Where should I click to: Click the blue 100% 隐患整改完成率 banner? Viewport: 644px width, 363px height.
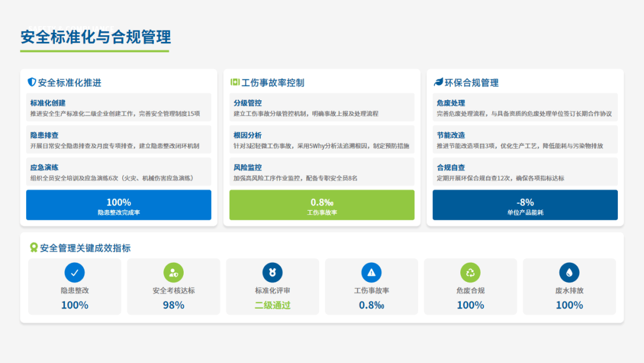click(119, 205)
